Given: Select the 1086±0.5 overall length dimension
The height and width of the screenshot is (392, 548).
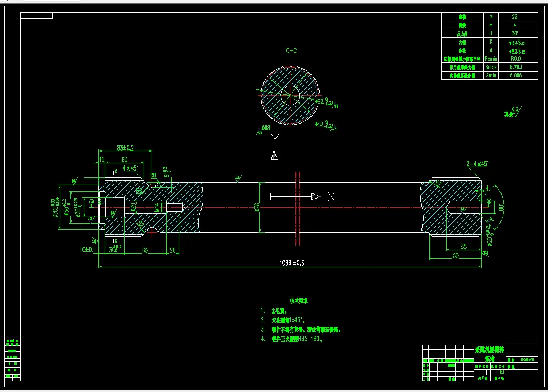Looking at the screenshot, I should point(292,263).
